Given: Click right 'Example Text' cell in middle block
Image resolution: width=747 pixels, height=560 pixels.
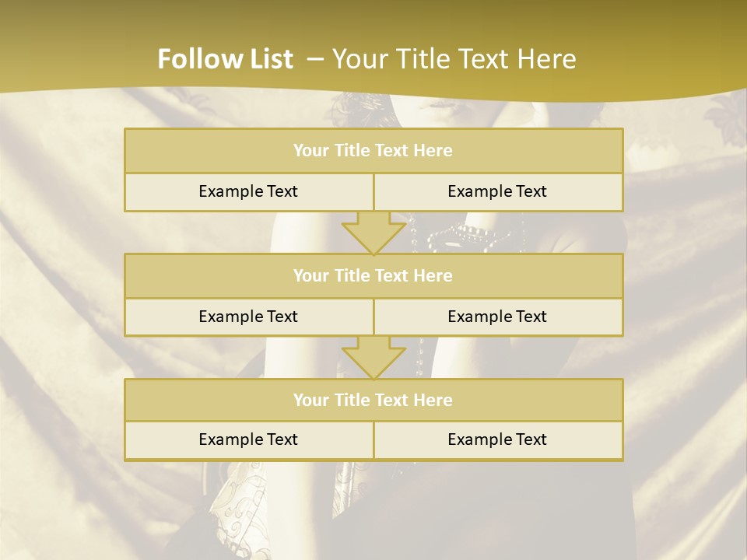Looking at the screenshot, I should (497, 317).
